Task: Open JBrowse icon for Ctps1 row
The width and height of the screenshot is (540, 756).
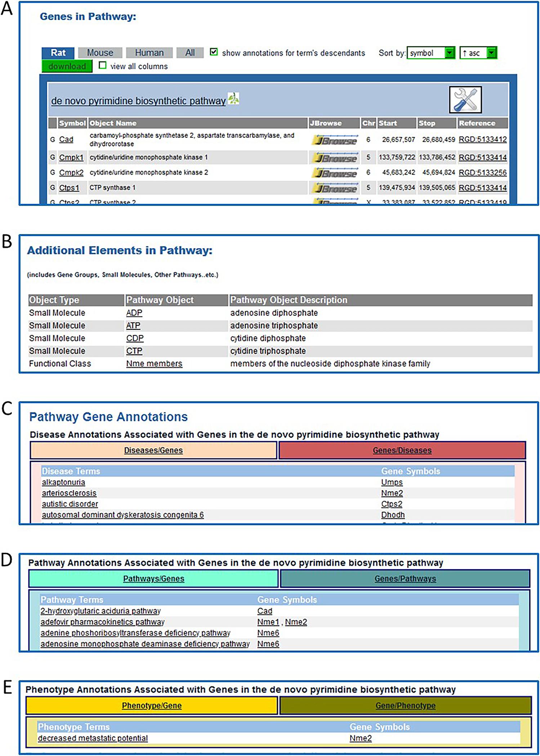Action: [335, 188]
